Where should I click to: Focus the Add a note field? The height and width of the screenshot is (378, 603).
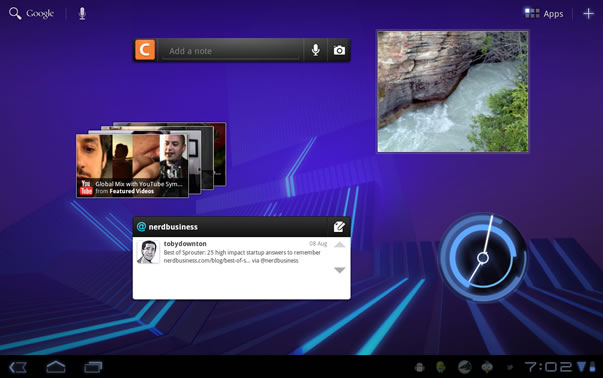tap(230, 51)
